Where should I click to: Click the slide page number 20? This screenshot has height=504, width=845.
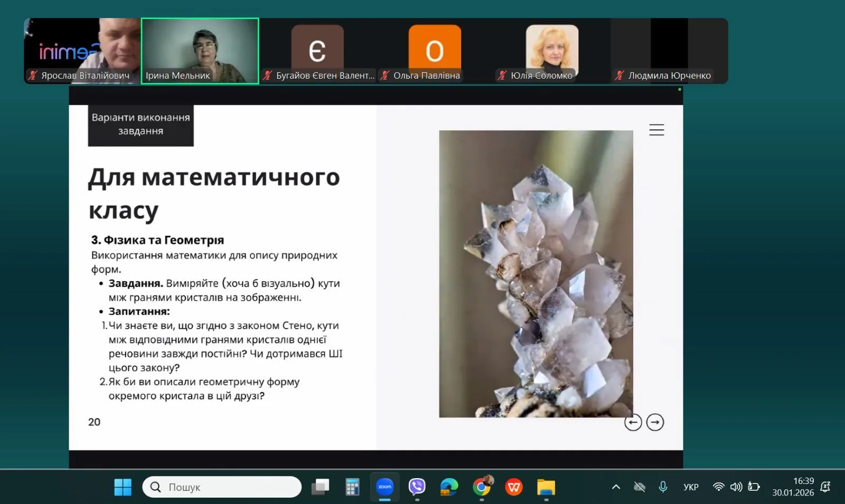coord(94,422)
